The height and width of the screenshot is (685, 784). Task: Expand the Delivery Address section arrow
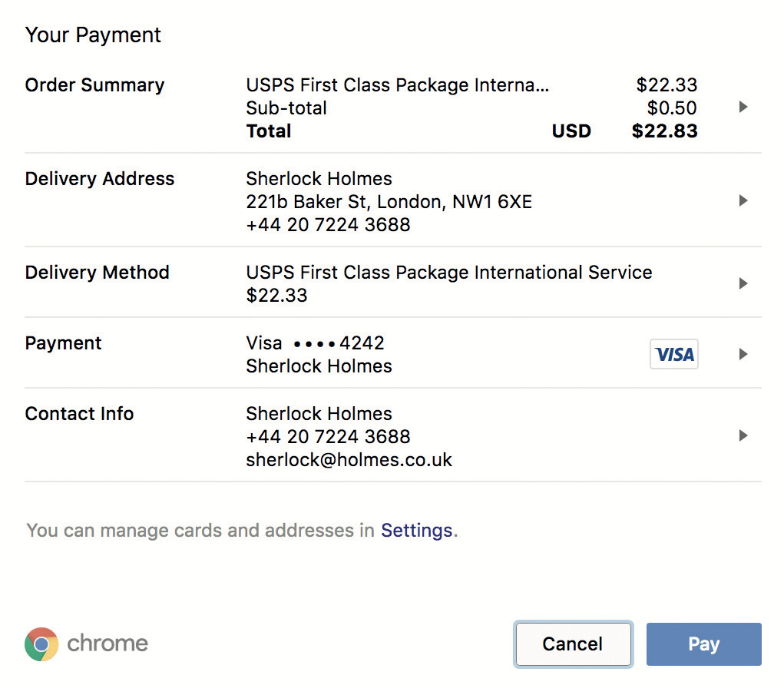pos(743,201)
